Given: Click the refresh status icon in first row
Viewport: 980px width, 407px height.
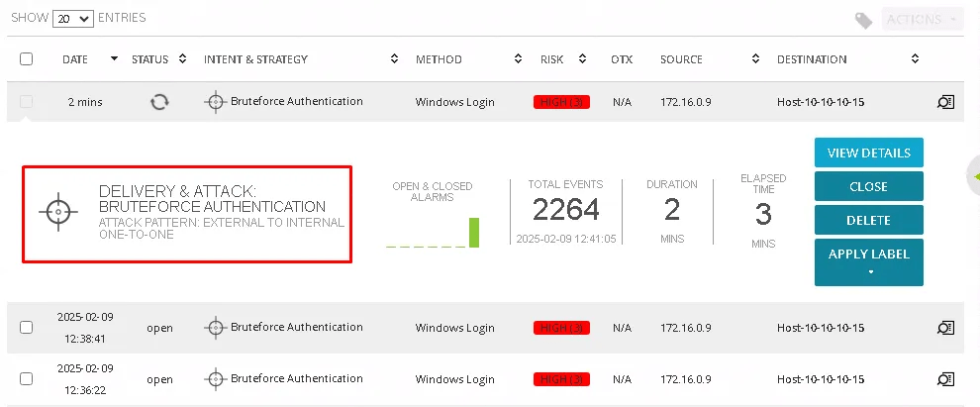Looking at the screenshot, I should 158,101.
